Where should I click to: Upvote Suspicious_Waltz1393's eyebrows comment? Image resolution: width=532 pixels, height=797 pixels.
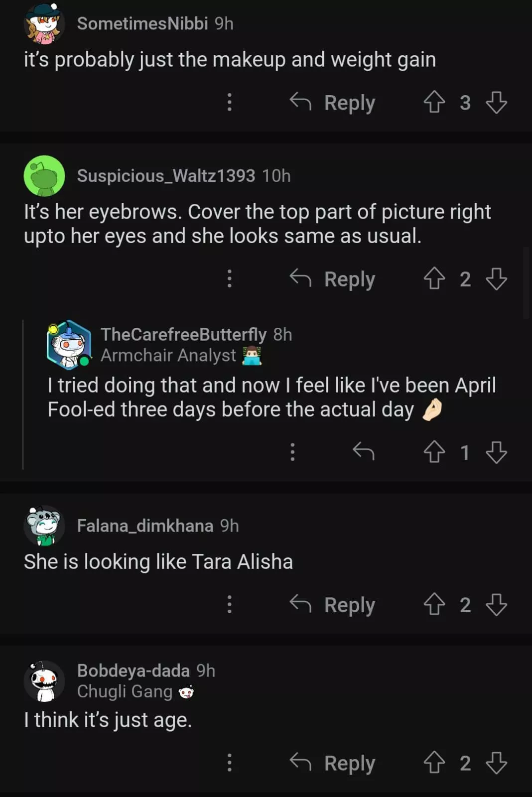pyautogui.click(x=434, y=279)
